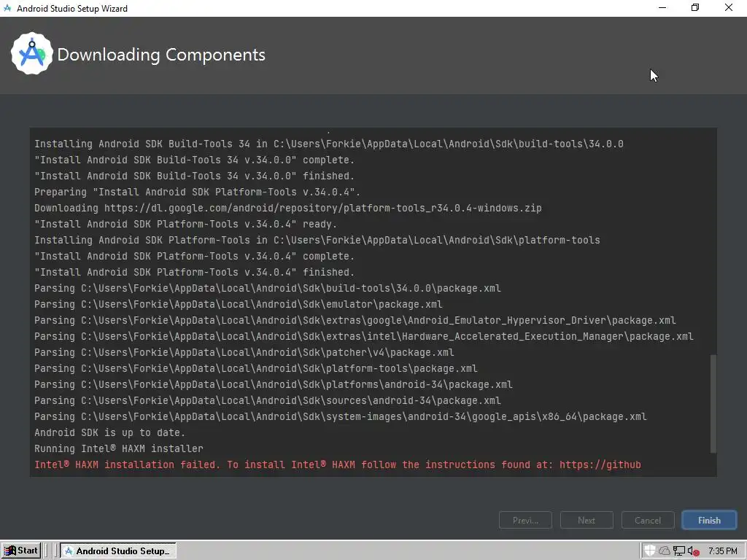
Task: Click the patcher\v4 package.xml line
Action: tap(244, 352)
